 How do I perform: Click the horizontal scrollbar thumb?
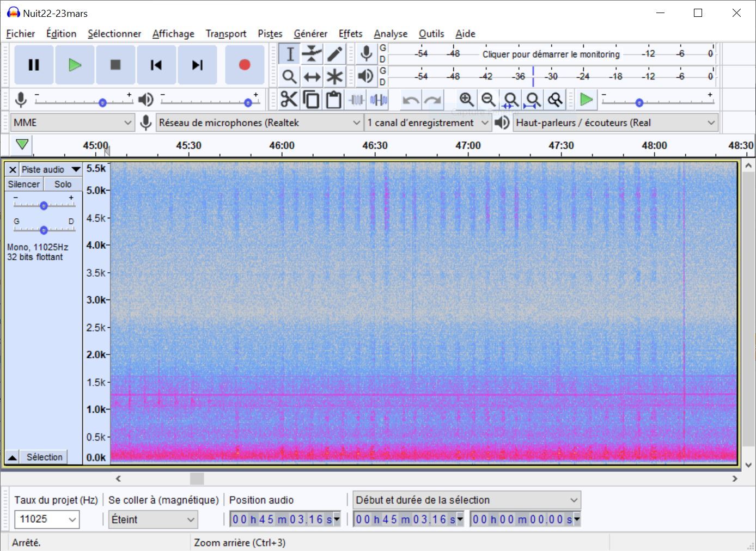(197, 479)
